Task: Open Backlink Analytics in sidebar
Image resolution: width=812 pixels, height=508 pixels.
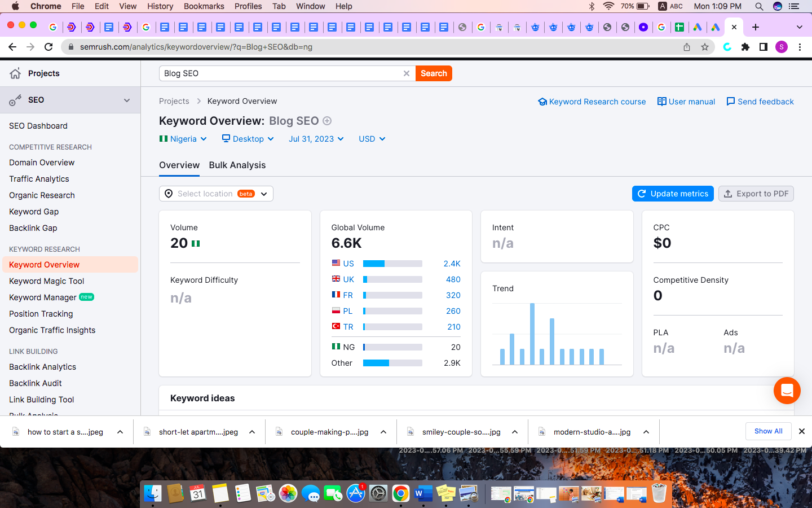Action: 42,367
